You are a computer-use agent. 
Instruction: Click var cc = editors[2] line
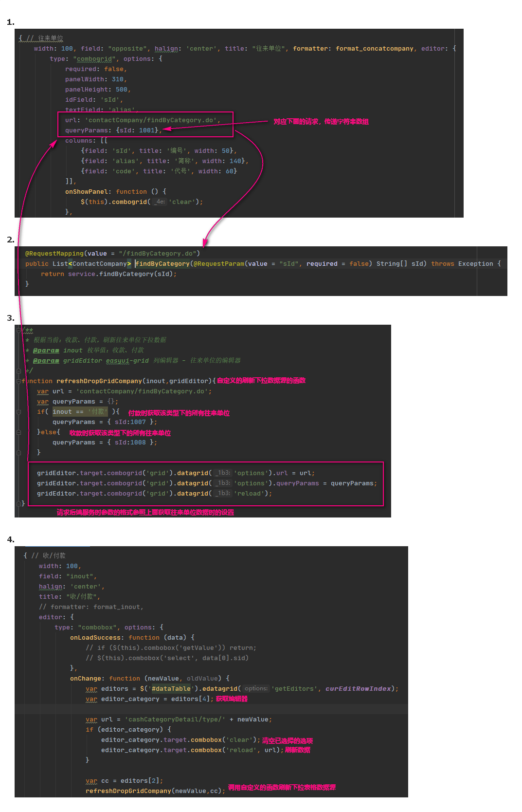pos(125,780)
